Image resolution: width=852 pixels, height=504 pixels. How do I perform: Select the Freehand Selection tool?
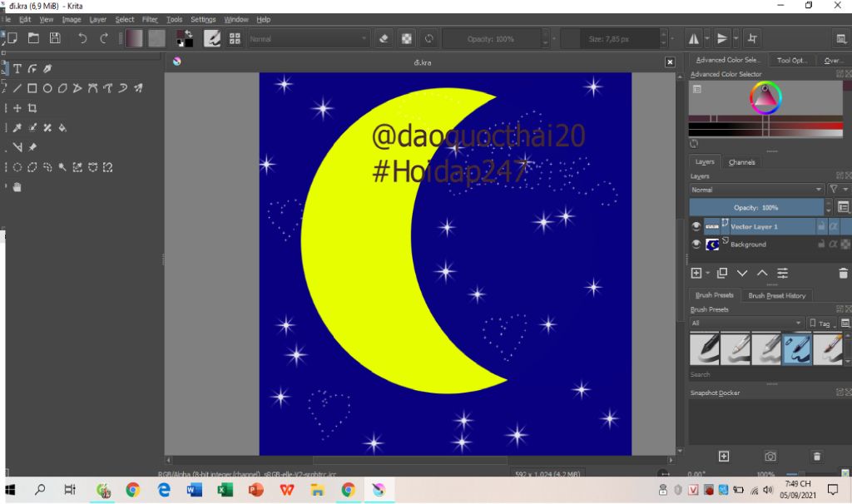click(x=47, y=167)
